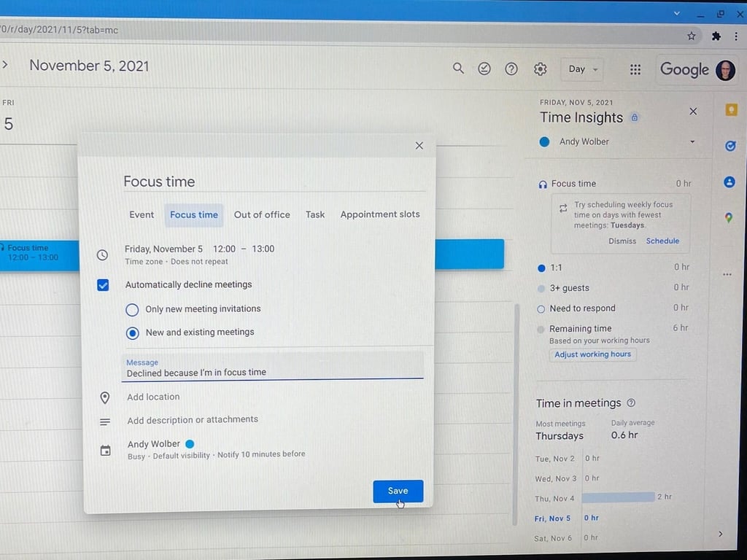Click the browser address bar URL

[59, 31]
